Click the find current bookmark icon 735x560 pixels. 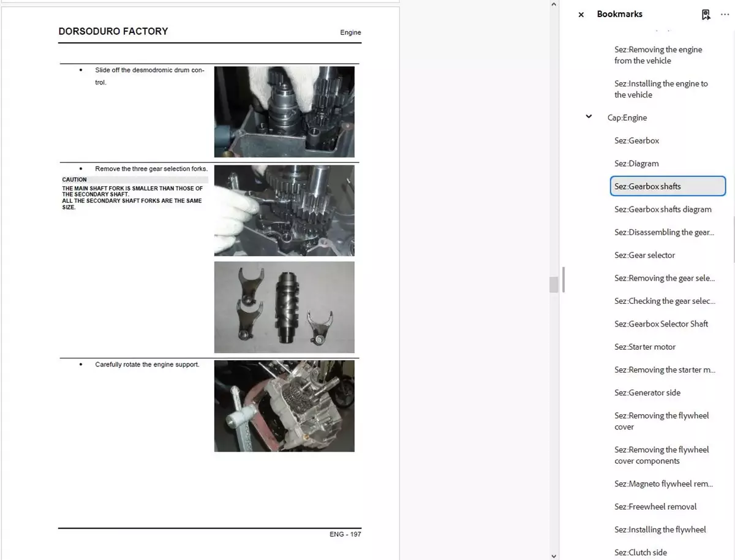(x=706, y=15)
